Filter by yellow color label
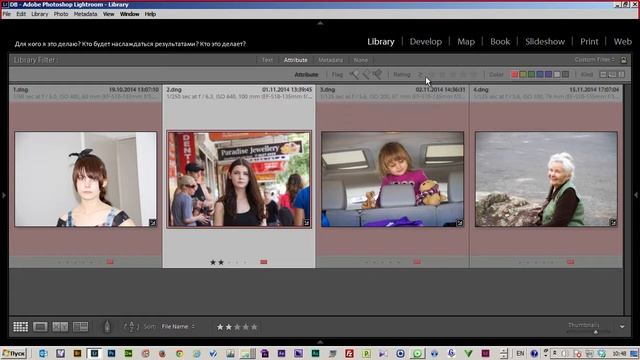640x360 pixels. pos(523,75)
